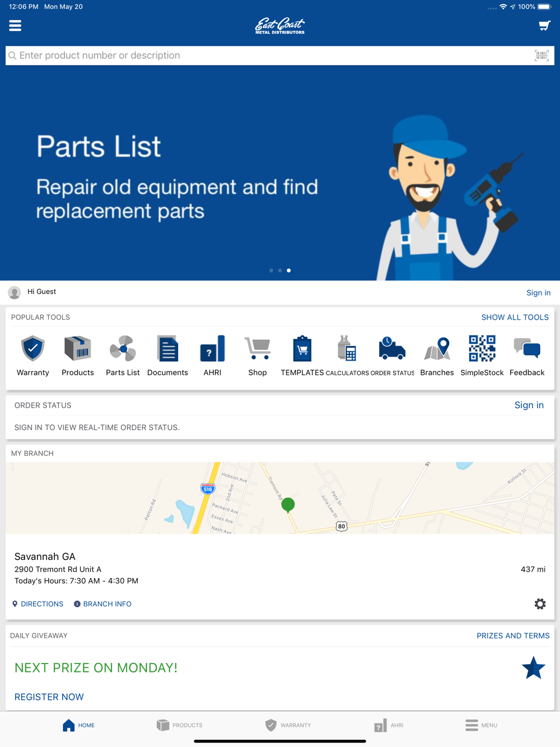Click Prizes and Terms link
560x747 pixels.
(x=513, y=636)
